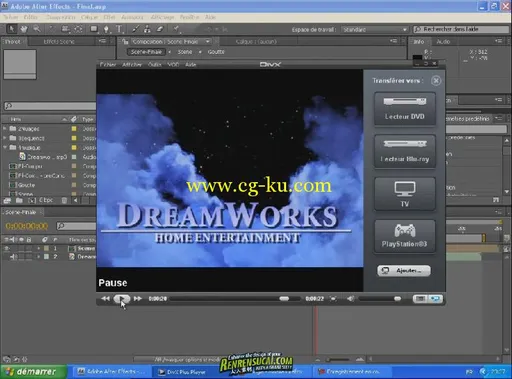The image size is (512, 379).
Task: Click the DivX volume speaker icon
Action: click(350, 299)
